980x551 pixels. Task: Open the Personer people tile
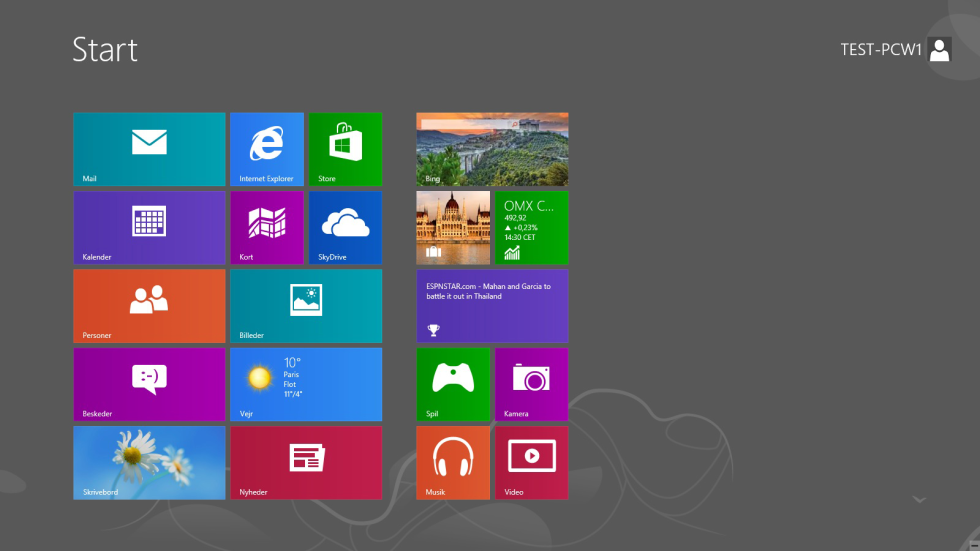[149, 306]
